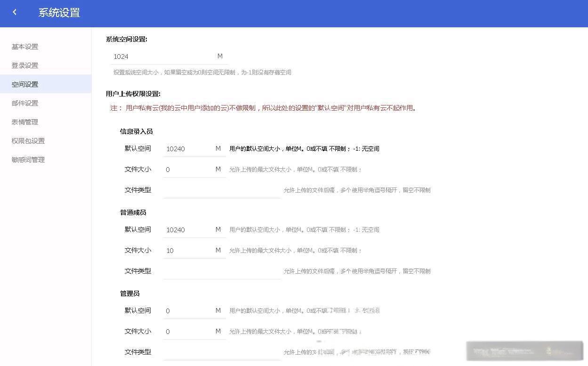The image size is (588, 366).
Task: Click the 用户上传权限设置: heading
Action: click(x=133, y=94)
